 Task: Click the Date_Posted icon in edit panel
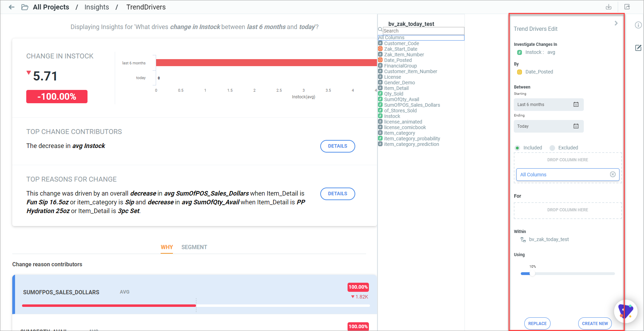tap(519, 72)
